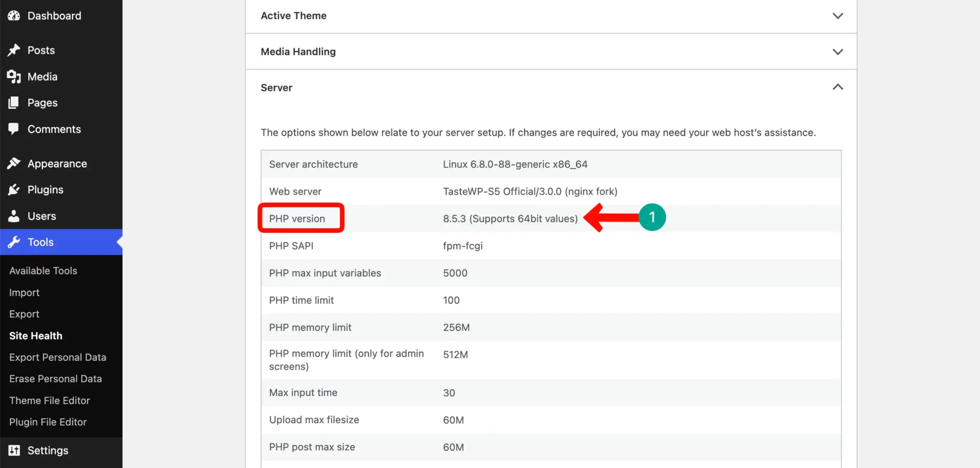
Task: Expand the Active Theme section
Action: [x=838, y=16]
